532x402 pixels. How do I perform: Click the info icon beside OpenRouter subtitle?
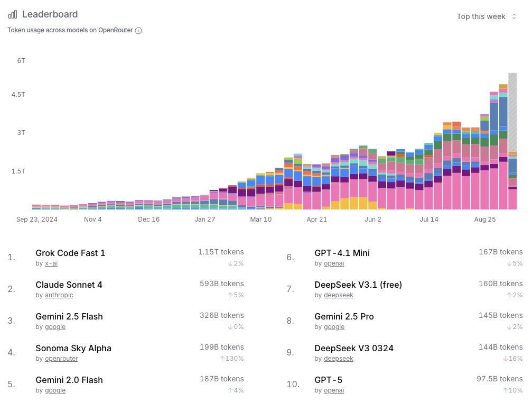[x=138, y=31]
